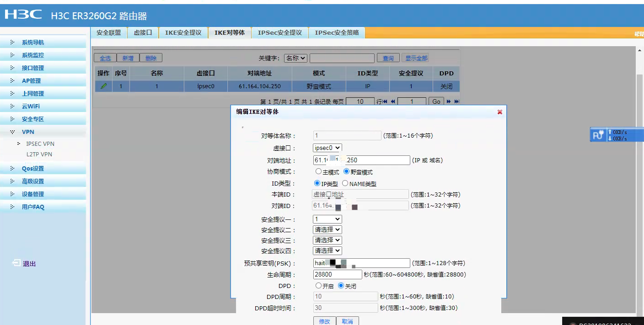Go to previous page arrow in pagination
The width and height of the screenshot is (644, 325).
(x=392, y=101)
